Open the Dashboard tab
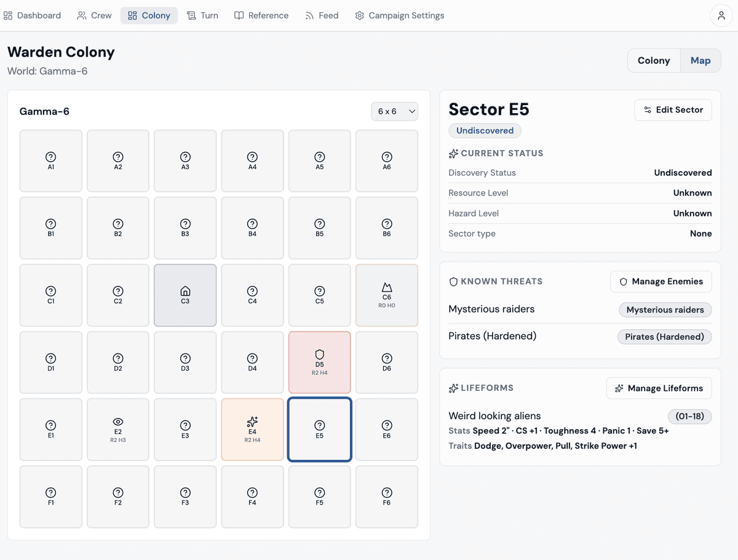This screenshot has width=738, height=560. 33,15
